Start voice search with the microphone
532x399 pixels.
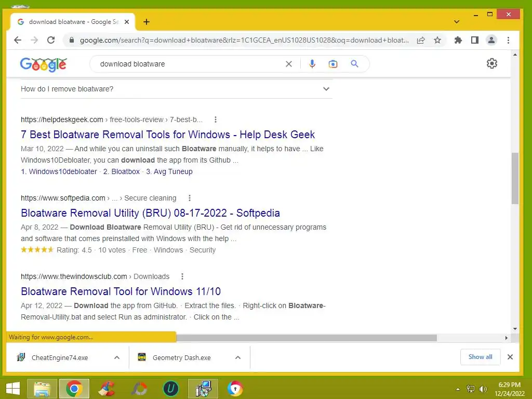coord(312,64)
